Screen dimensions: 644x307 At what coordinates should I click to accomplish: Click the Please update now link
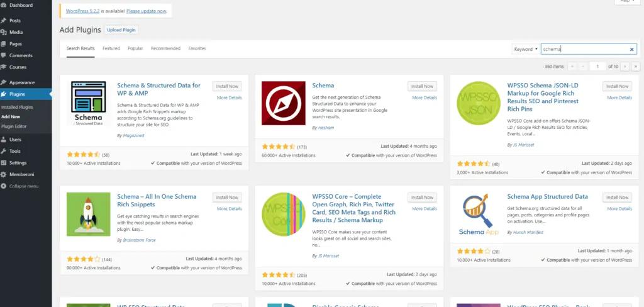[147, 11]
